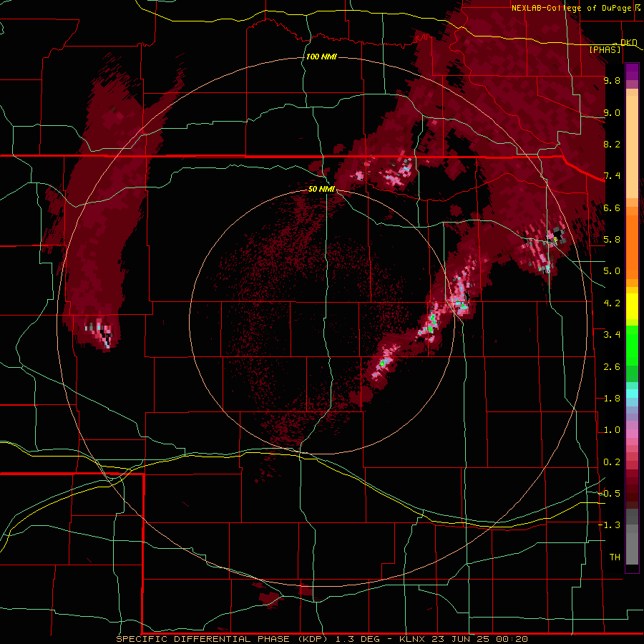Click the gray color bar segment near TH
644x644 pixels.
point(632,548)
